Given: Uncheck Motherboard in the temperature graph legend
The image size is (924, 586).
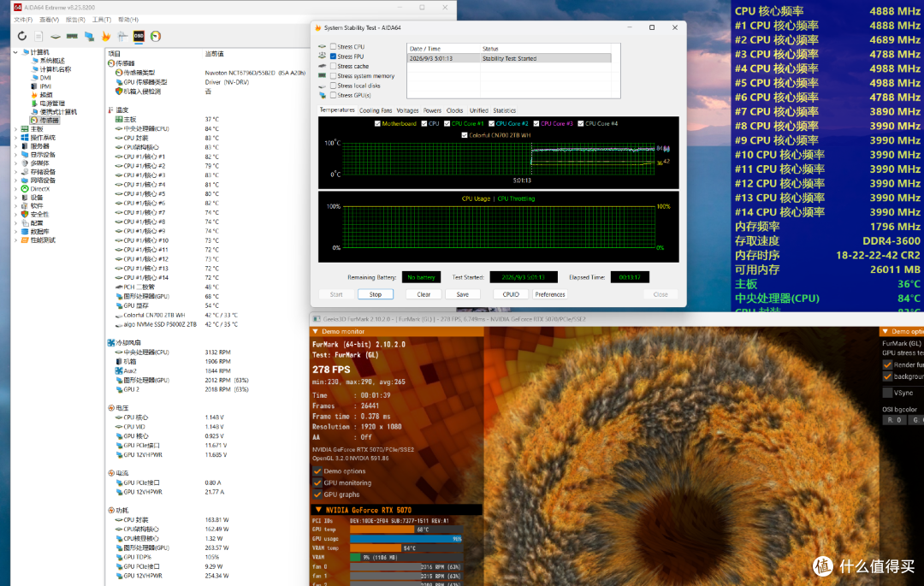Looking at the screenshot, I should coord(377,124).
